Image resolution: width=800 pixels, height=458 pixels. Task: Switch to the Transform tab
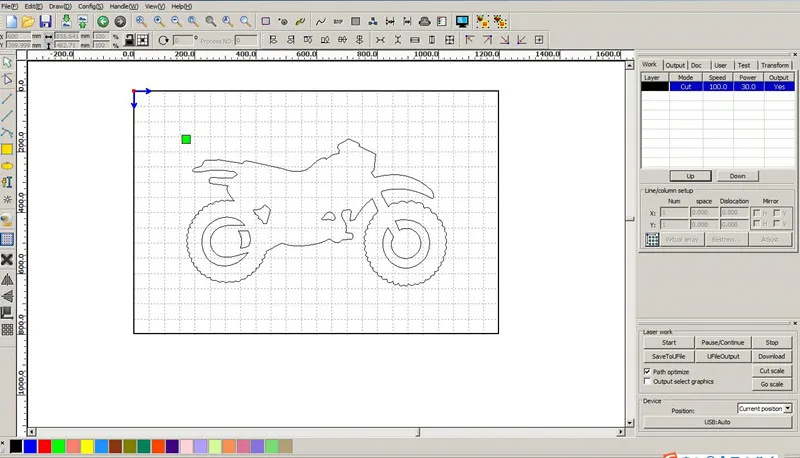tap(774, 65)
